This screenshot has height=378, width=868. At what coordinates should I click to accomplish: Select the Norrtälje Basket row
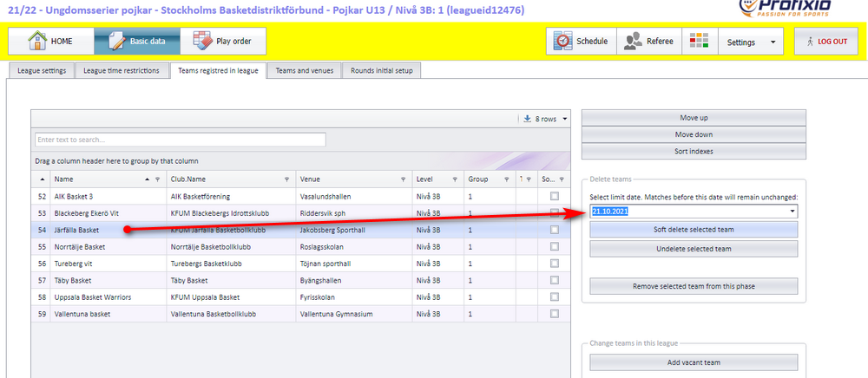pyautogui.click(x=300, y=247)
